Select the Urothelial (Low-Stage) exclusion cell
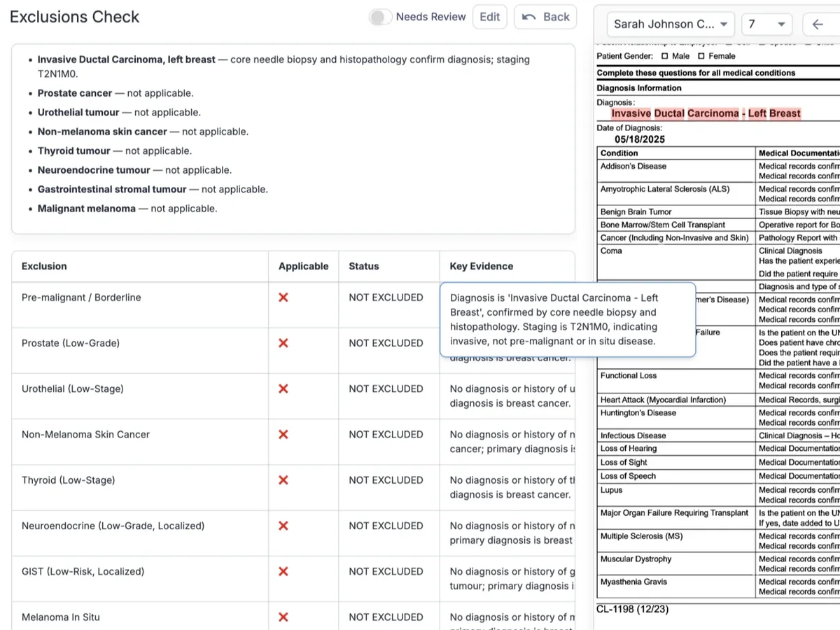Viewport: 840px width, 630px height. pyautogui.click(x=140, y=396)
